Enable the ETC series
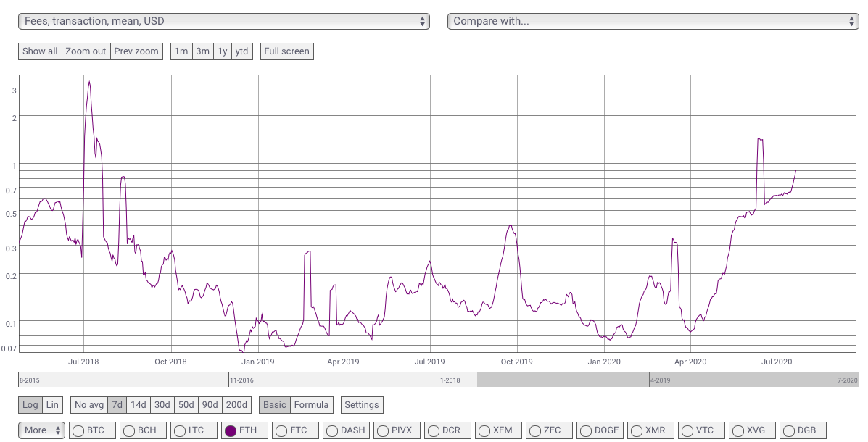This screenshot has width=868, height=442. click(x=295, y=430)
